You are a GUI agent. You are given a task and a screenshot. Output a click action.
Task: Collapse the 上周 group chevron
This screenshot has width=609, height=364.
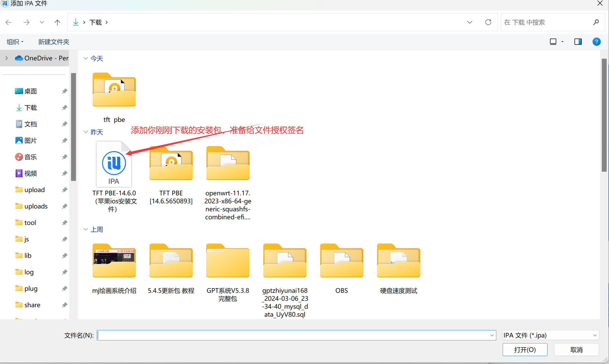[86, 229]
